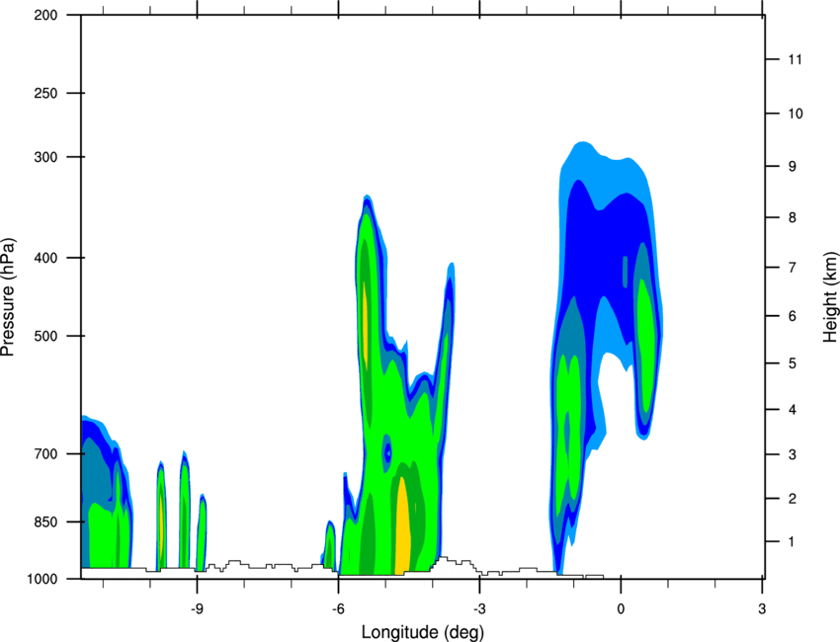Click the 'Pressure (hPa)' axis title

[x=8, y=296]
